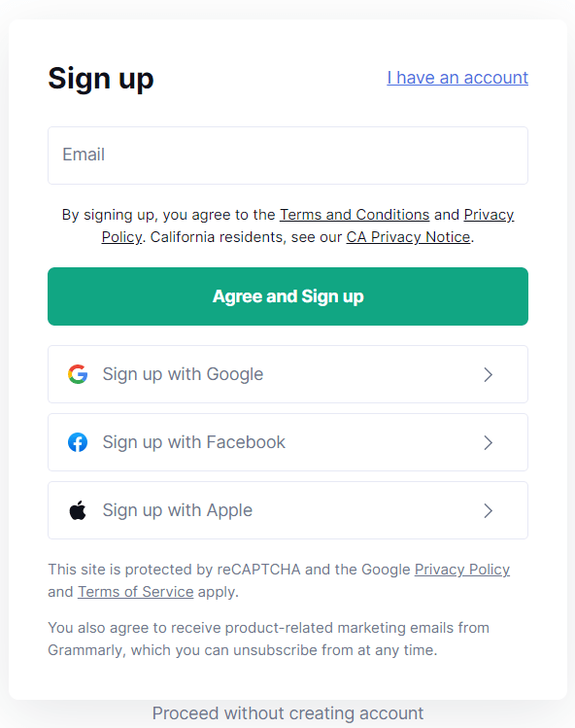575x728 pixels.
Task: Click the Facebook logo icon
Action: [78, 442]
